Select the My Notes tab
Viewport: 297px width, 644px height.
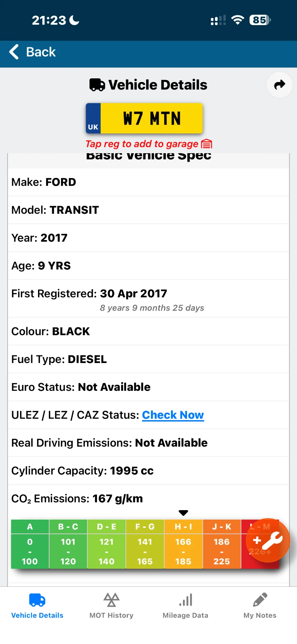click(260, 606)
